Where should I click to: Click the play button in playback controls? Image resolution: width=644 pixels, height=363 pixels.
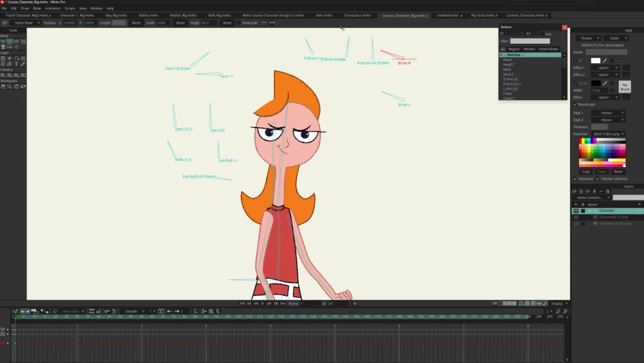pos(263,304)
